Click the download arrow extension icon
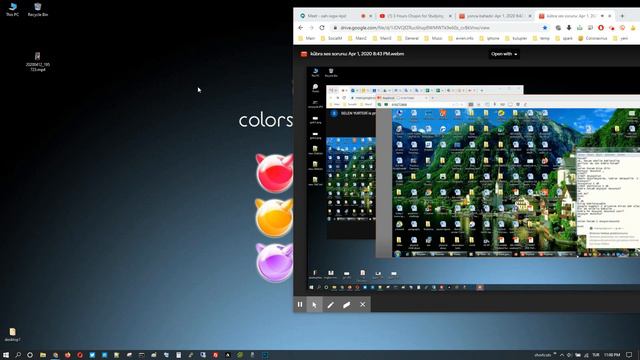The image size is (640, 360). [569, 28]
